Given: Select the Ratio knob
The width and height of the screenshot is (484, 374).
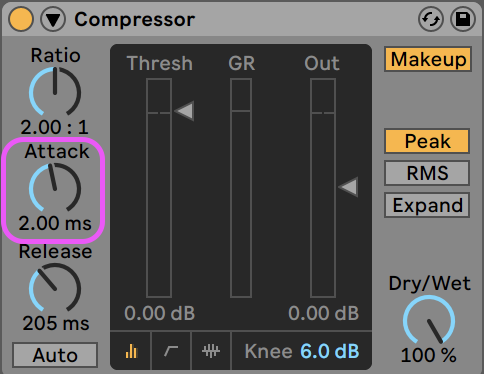Looking at the screenshot, I should pyautogui.click(x=55, y=92).
